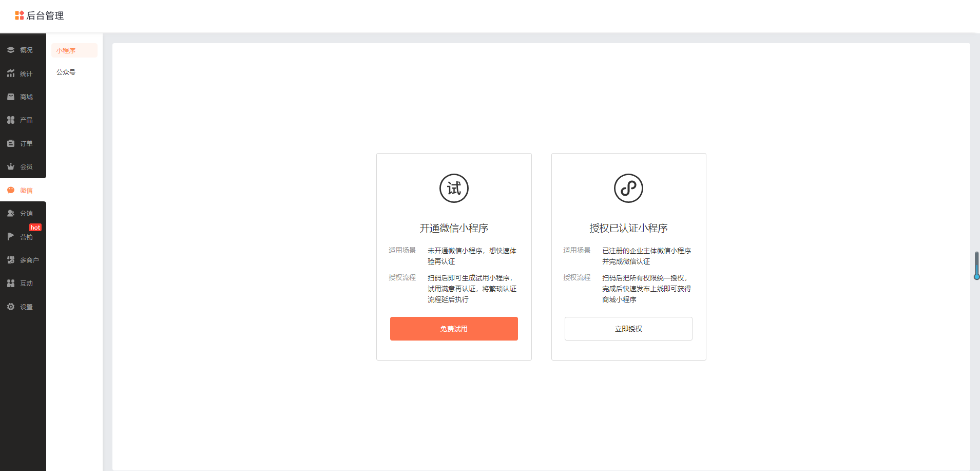
Task: Click the 概况 layers icon in sidebar
Action: (11, 50)
